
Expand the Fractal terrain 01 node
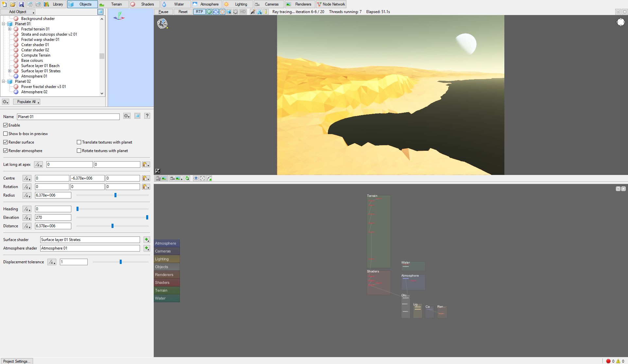pos(10,29)
